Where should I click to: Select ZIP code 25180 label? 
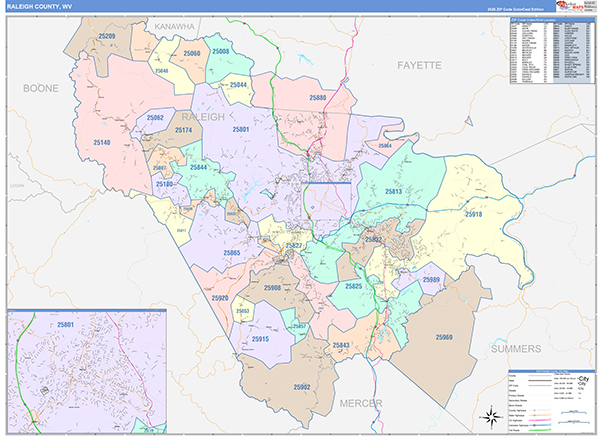tap(164, 184)
